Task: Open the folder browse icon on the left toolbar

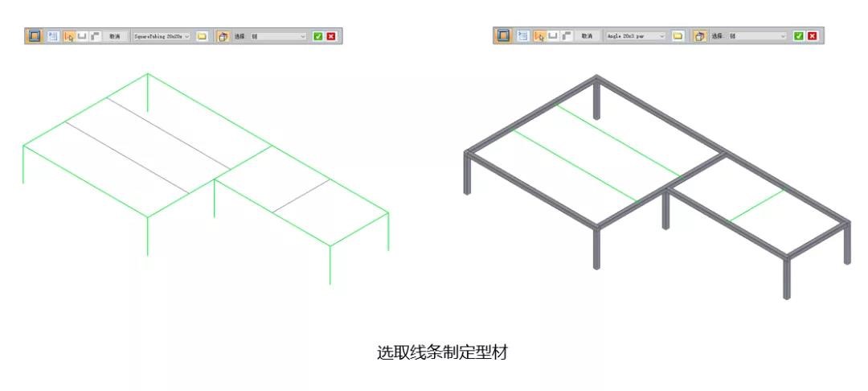Action: 202,36
